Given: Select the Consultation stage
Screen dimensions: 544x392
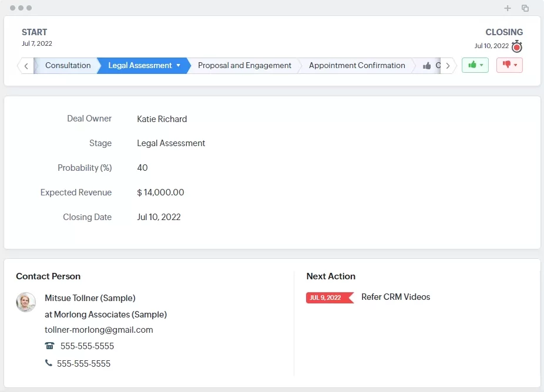Looking at the screenshot, I should (x=68, y=66).
